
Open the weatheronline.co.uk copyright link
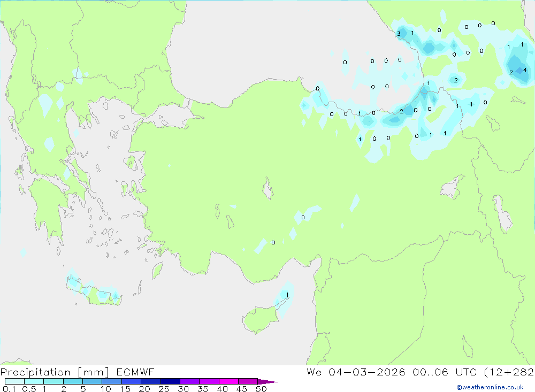[x=490, y=387]
